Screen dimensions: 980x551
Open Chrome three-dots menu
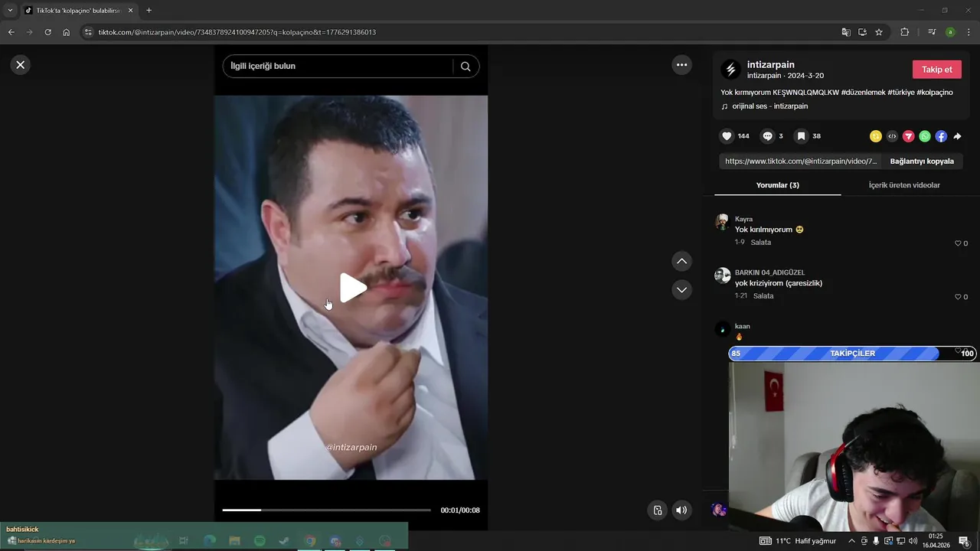pos(969,32)
